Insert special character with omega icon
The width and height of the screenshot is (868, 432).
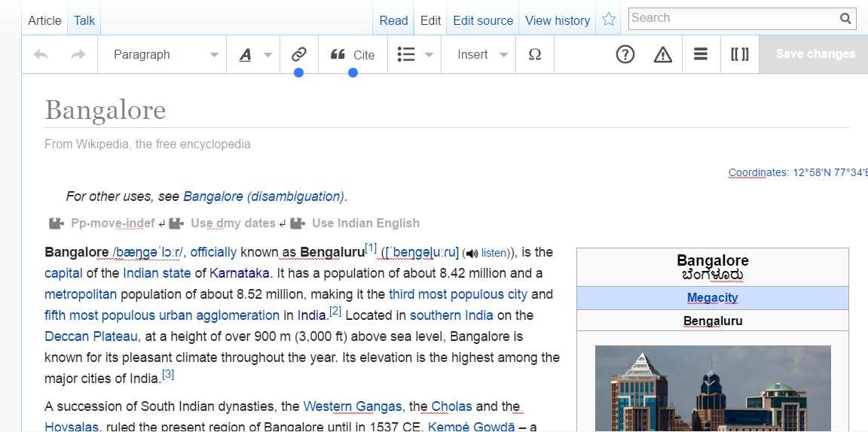(x=535, y=54)
